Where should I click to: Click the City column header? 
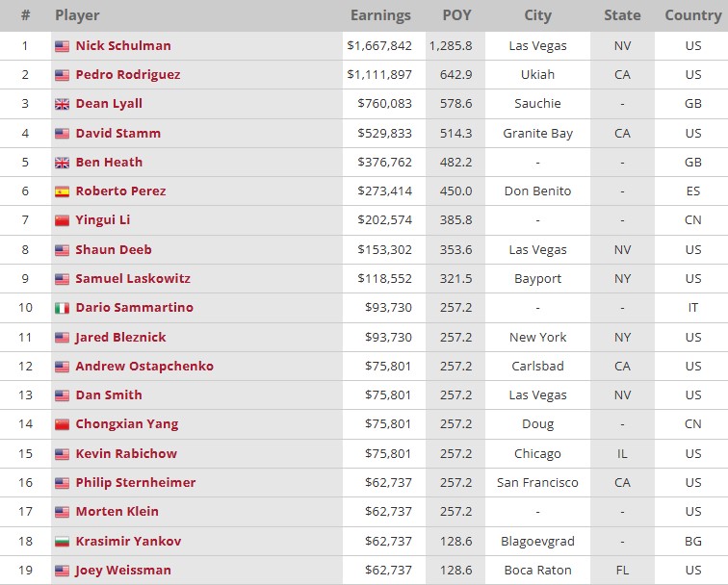pos(537,15)
